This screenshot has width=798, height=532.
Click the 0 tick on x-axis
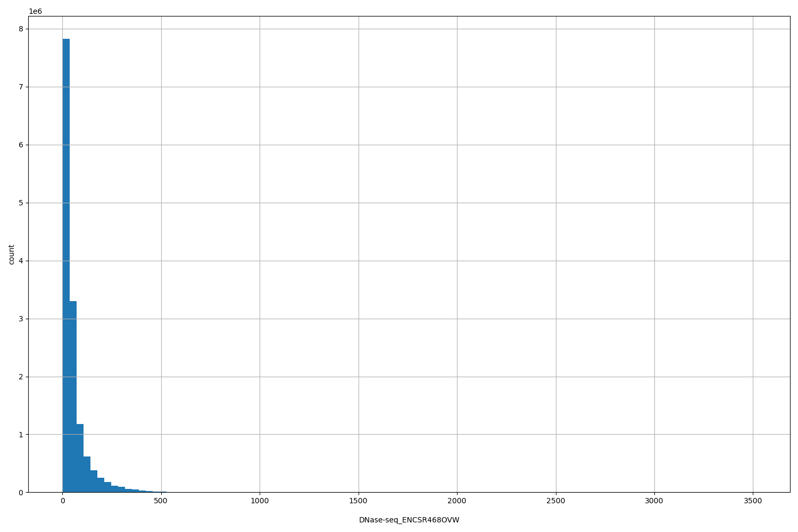[63, 501]
